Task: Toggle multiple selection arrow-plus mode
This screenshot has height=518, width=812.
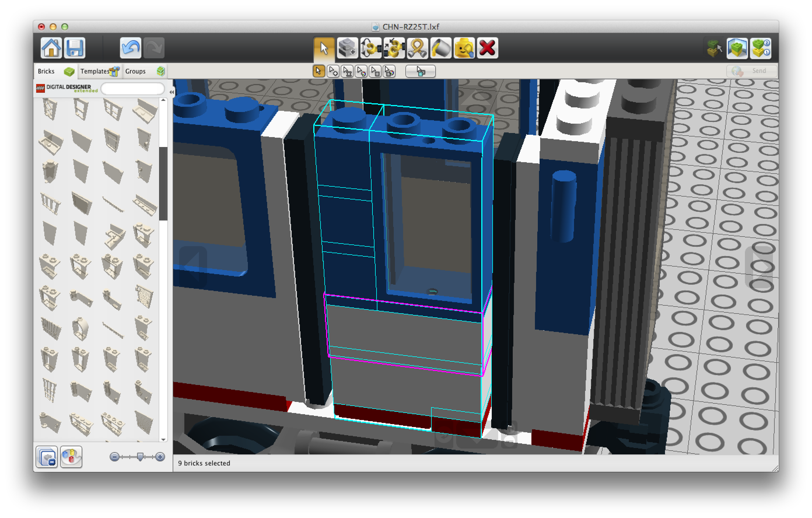Action: pyautogui.click(x=333, y=71)
